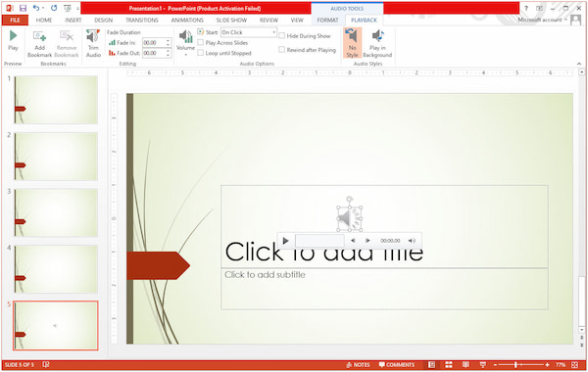Screen dimensions: 588x372
Task: Click the speaker audio icon on slide
Action: [x=350, y=218]
